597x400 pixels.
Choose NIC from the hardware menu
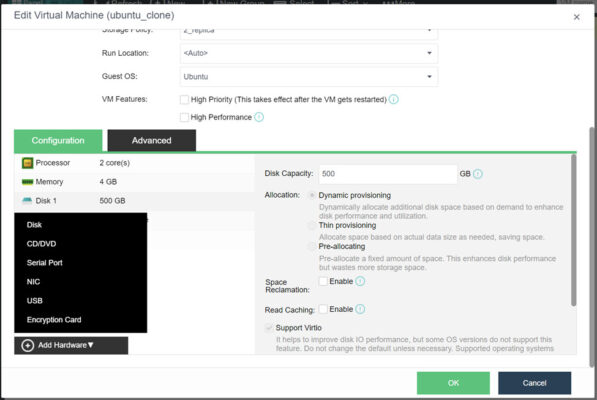coord(81,282)
